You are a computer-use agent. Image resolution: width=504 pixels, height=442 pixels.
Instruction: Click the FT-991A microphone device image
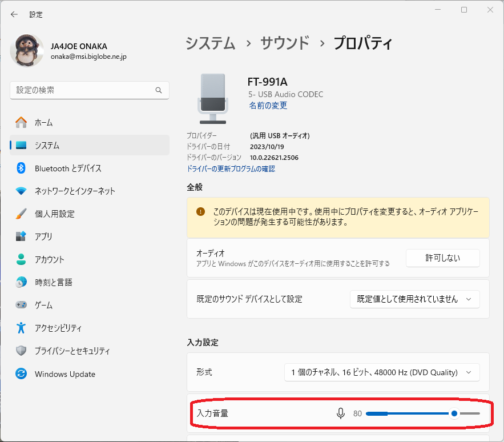(x=213, y=99)
